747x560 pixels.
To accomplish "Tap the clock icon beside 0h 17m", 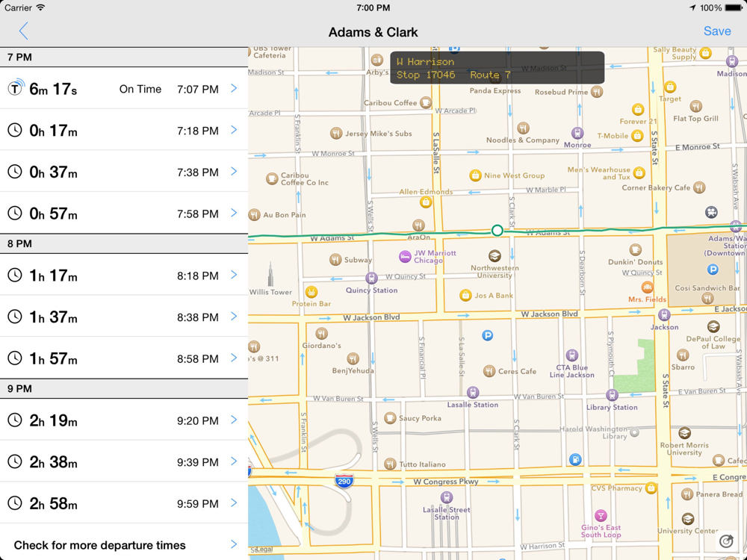I will click(15, 130).
